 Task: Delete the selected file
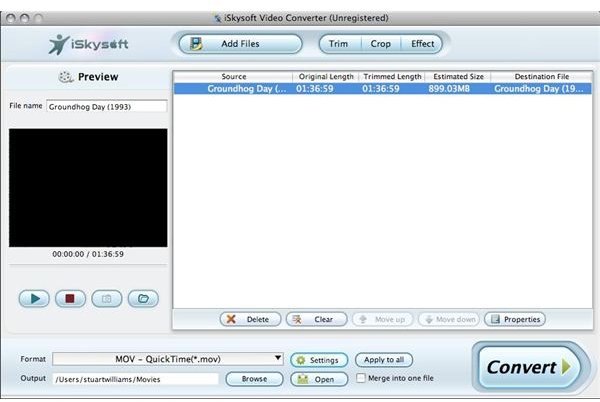(250, 319)
